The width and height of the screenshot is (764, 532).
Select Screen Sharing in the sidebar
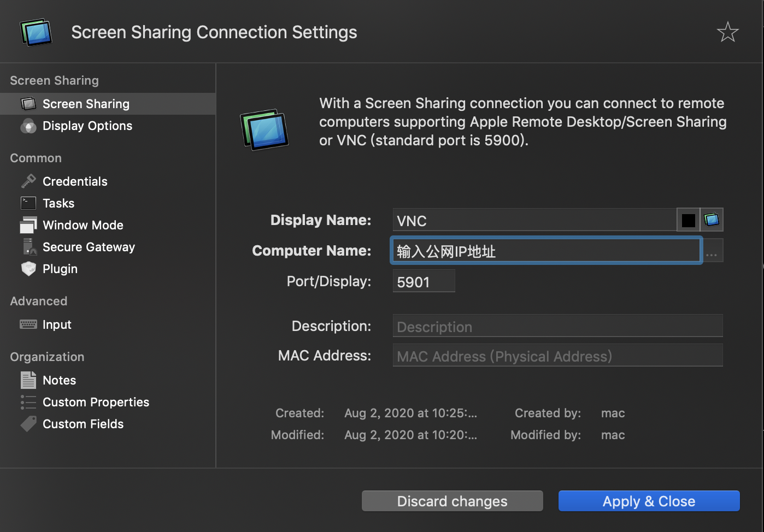108,104
